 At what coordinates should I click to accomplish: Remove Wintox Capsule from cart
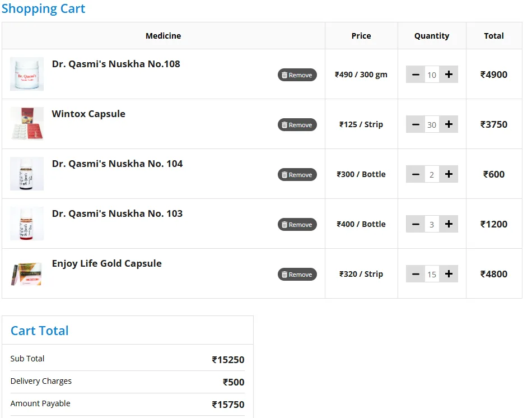point(297,125)
